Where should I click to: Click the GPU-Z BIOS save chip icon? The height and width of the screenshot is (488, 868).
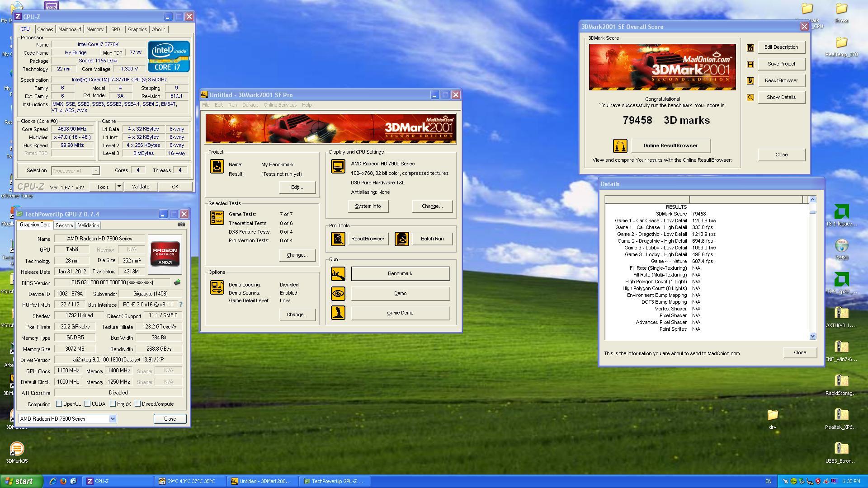pyautogui.click(x=177, y=282)
